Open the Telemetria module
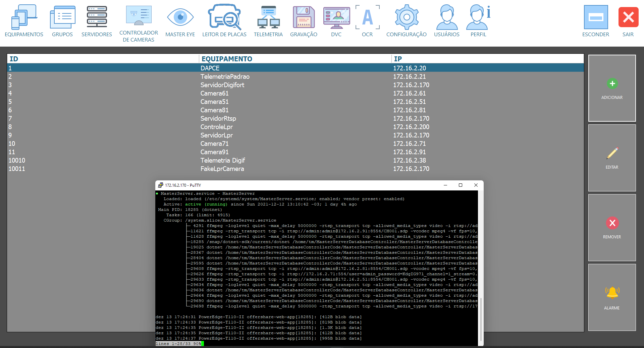644x348 pixels. [268, 20]
